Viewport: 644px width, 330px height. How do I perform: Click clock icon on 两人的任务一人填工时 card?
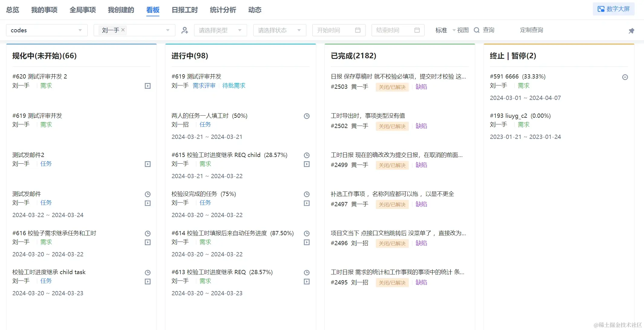click(x=307, y=116)
